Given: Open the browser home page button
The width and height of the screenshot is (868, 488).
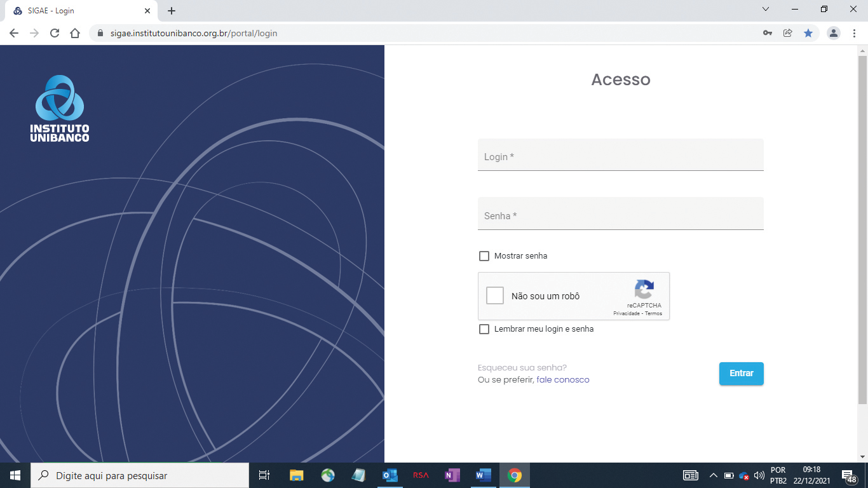Looking at the screenshot, I should pos(75,33).
